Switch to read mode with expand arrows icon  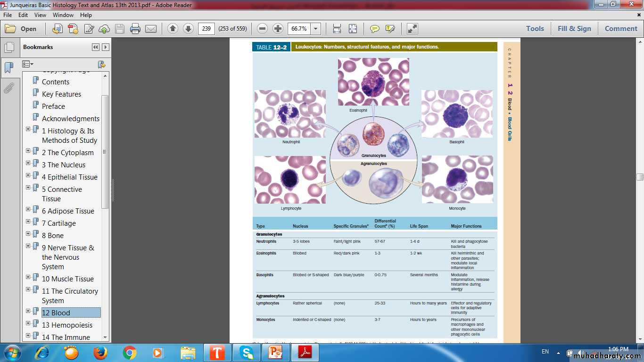tap(413, 29)
